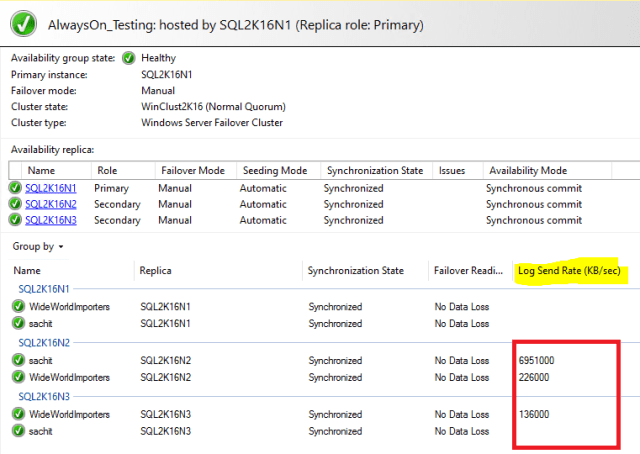Open the SQL2K16N2 replica link
The width and height of the screenshot is (640, 454).
(51, 204)
